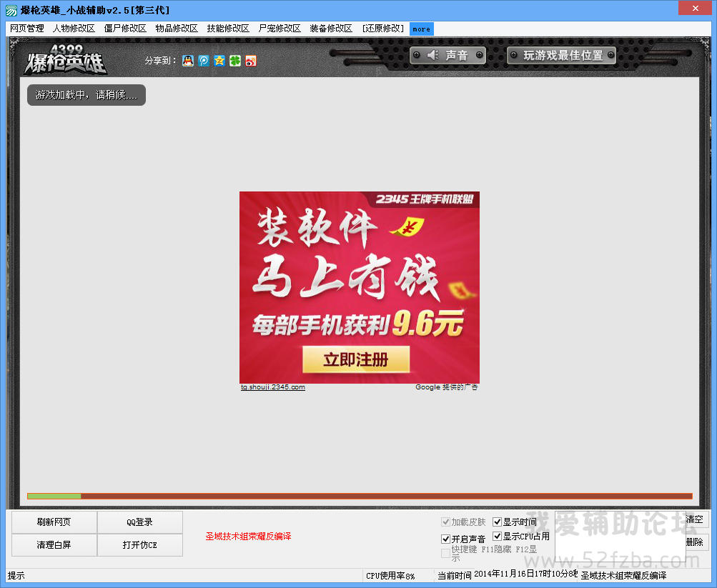717x588 pixels.
Task: Click the 刷新网页 button
Action: click(54, 522)
